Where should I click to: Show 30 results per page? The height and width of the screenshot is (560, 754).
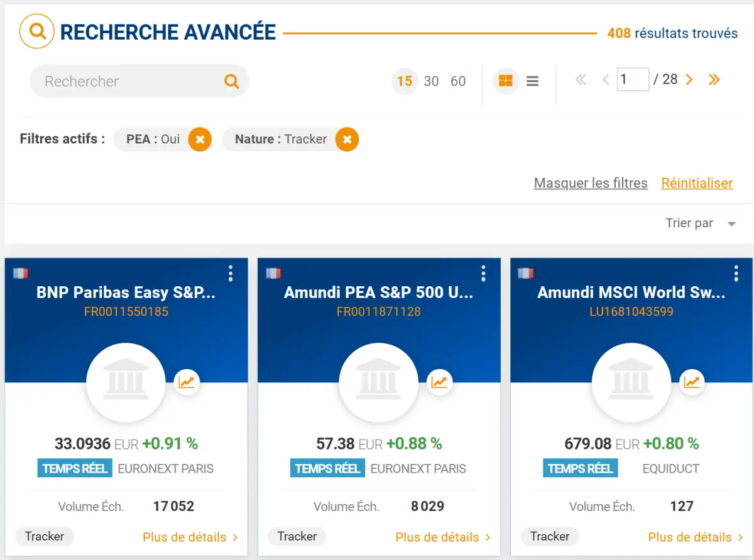click(x=431, y=82)
